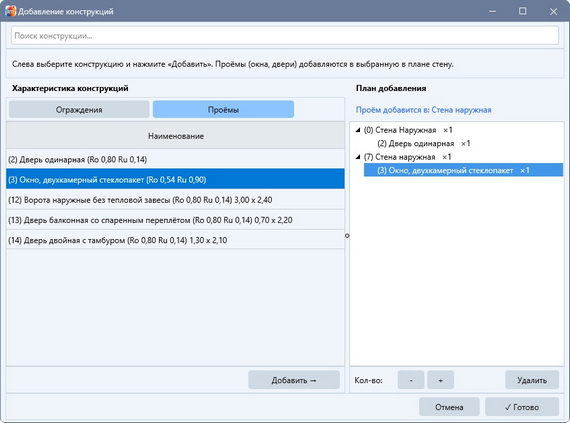The image size is (570, 423).
Task: Increase quantity with the plus button
Action: tap(441, 380)
